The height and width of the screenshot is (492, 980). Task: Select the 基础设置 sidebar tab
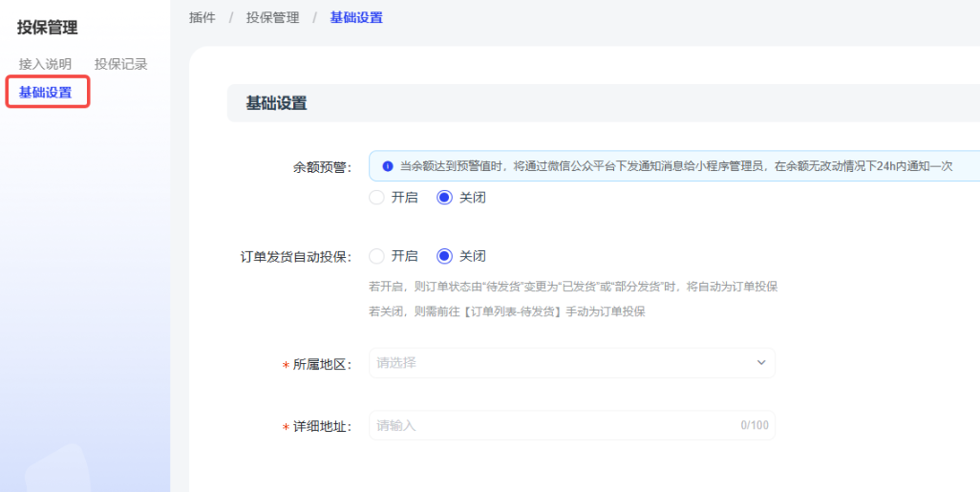tap(46, 93)
